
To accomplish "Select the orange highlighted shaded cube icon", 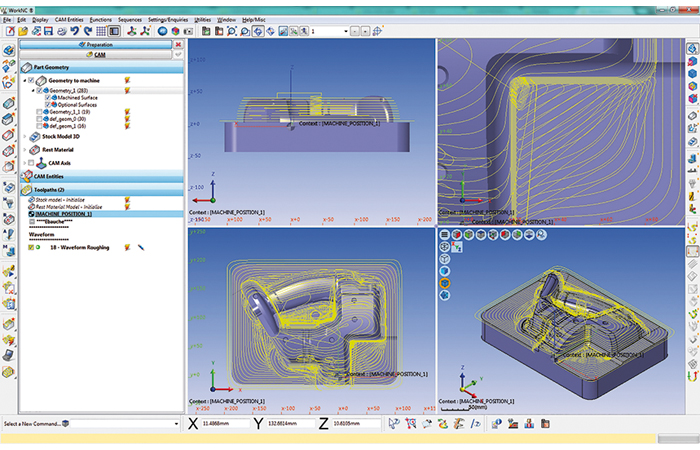I will 444,283.
